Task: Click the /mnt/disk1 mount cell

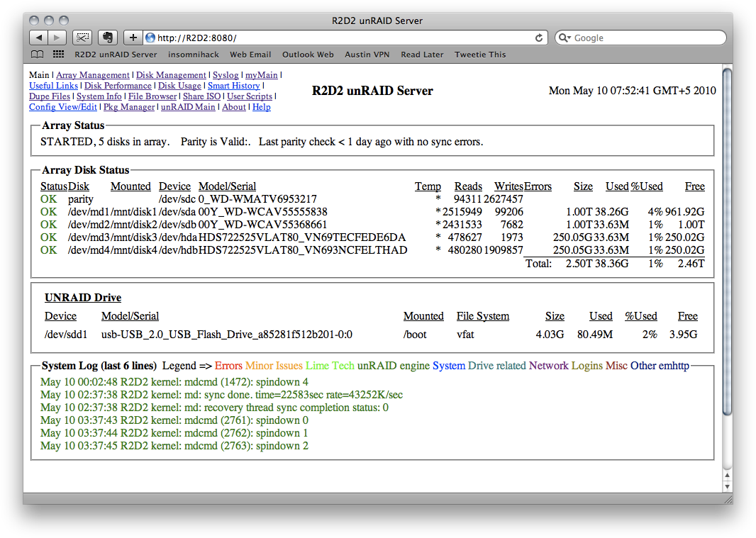Action: (133, 212)
